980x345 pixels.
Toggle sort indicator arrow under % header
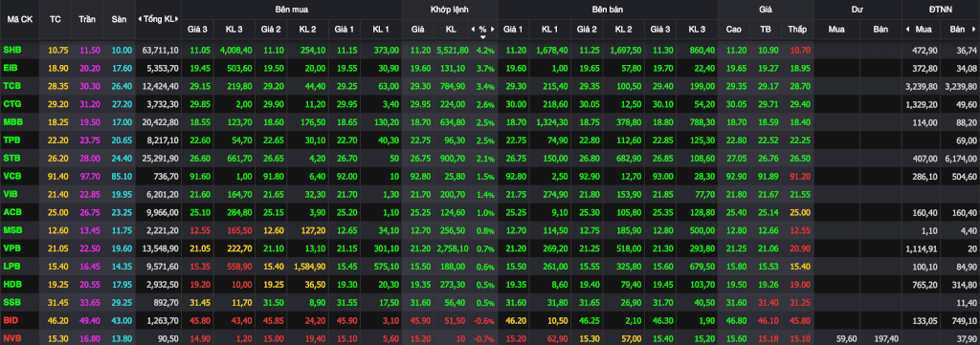(x=482, y=37)
